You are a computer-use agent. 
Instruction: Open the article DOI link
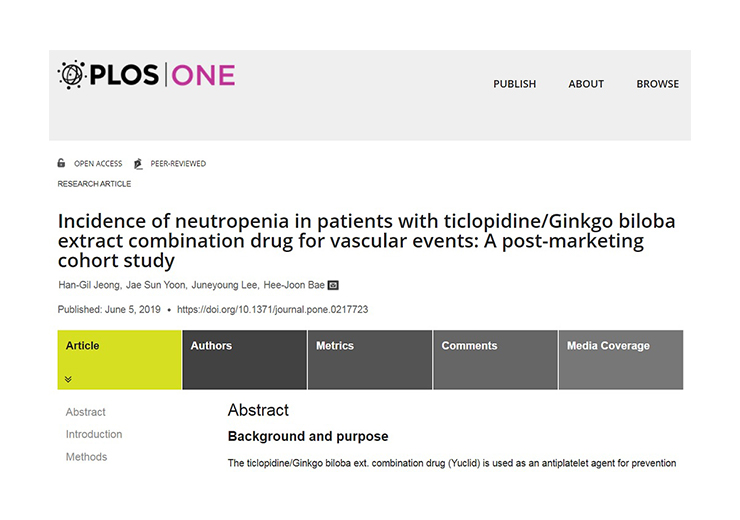[x=272, y=310]
